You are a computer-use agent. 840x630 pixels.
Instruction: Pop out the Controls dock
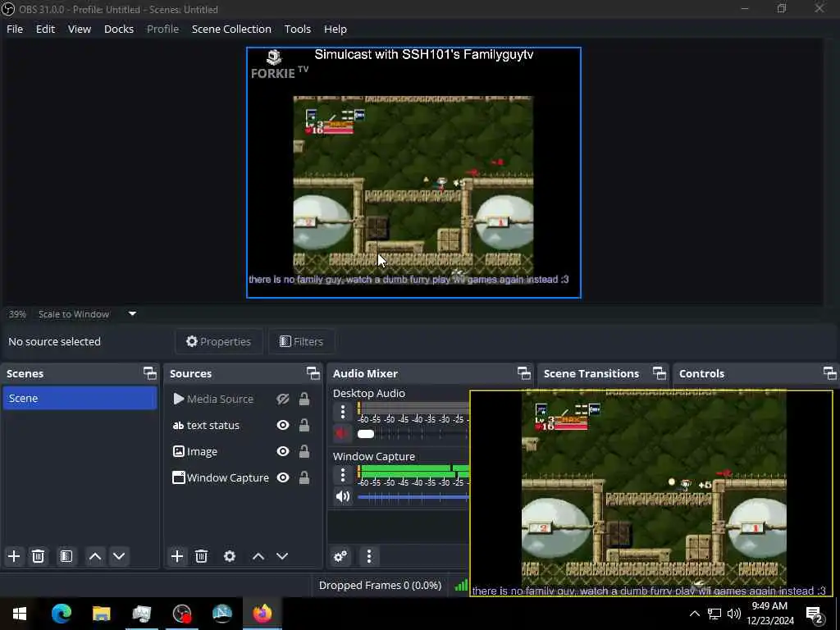829,373
